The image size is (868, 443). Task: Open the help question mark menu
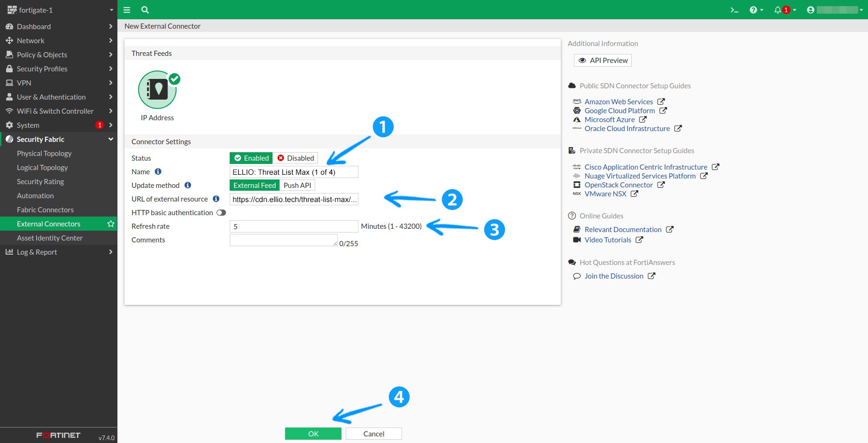[x=753, y=10]
